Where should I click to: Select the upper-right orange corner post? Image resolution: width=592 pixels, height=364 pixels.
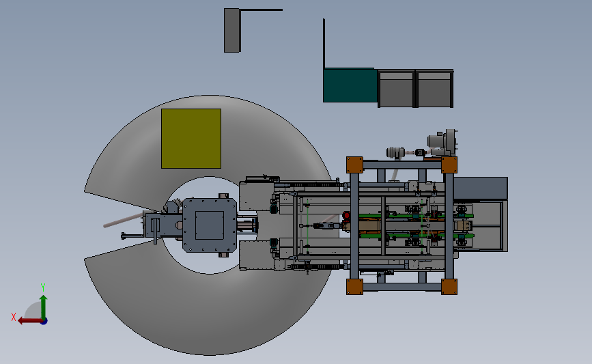[x=449, y=165]
